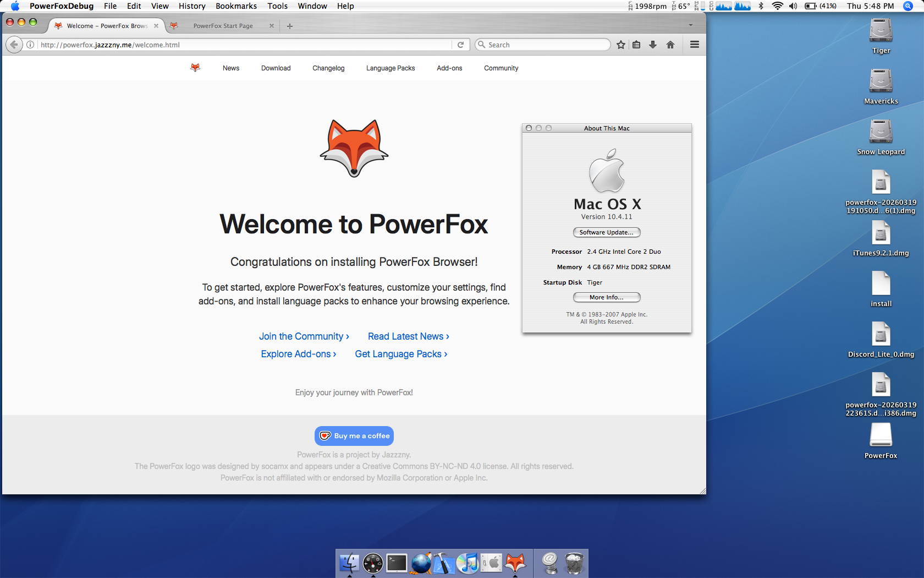Open the Tools menu
The width and height of the screenshot is (924, 578).
click(x=277, y=6)
